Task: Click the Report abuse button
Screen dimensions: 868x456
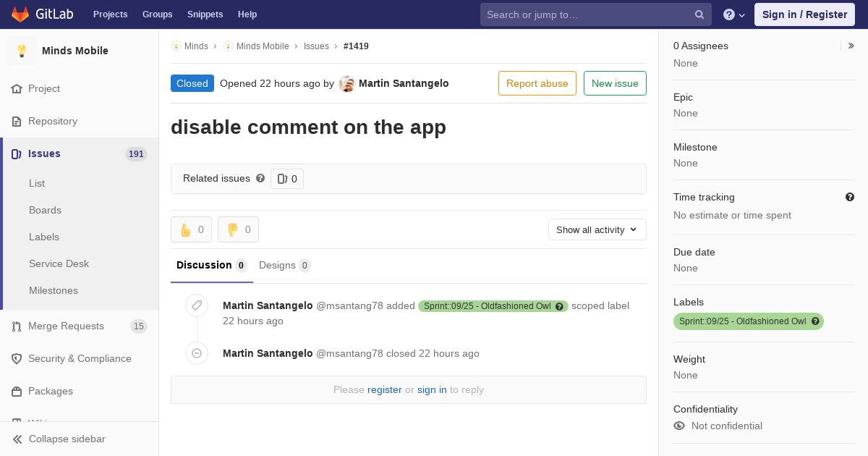Action: [537, 83]
